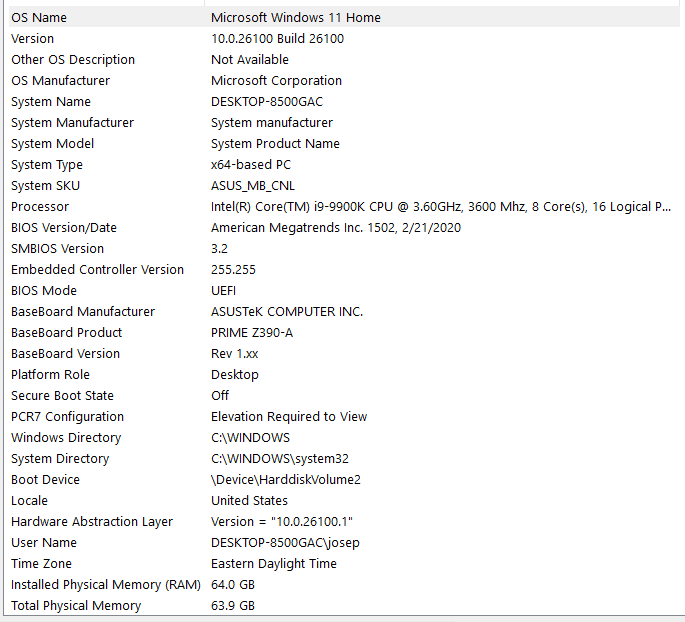Select the Hardware Abstraction Layer label

click(x=92, y=522)
